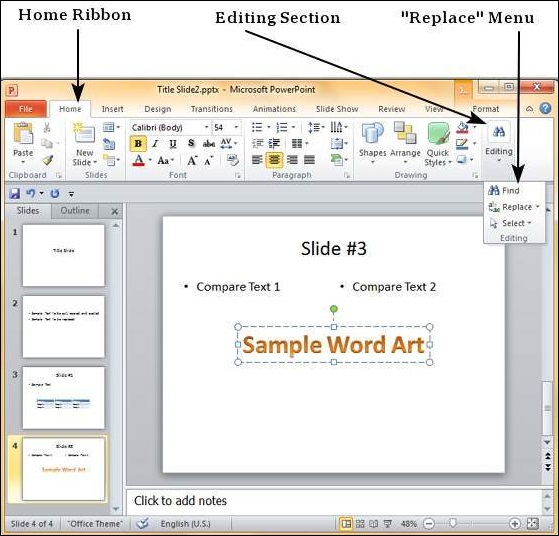Click the Save icon in quick access
The image size is (559, 536).
coord(15,194)
